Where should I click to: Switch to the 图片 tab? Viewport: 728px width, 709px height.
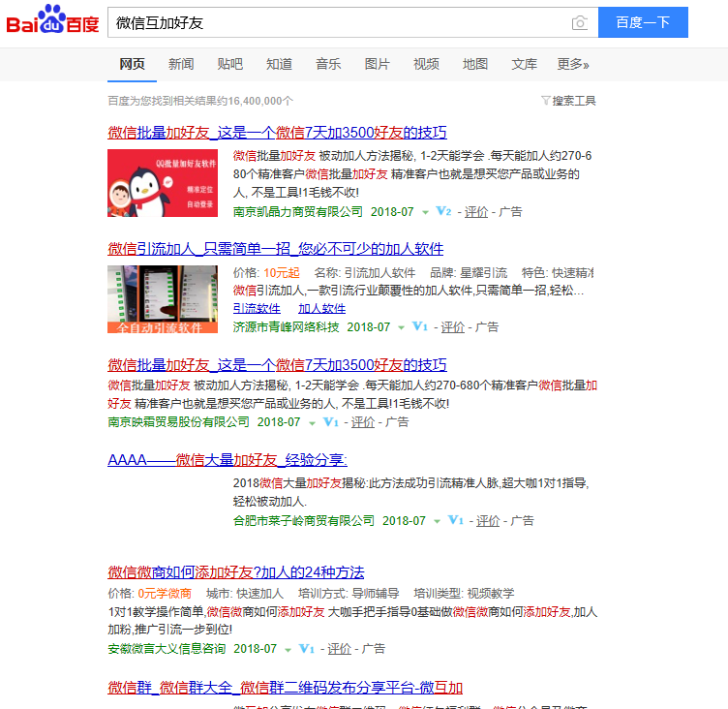tap(377, 65)
